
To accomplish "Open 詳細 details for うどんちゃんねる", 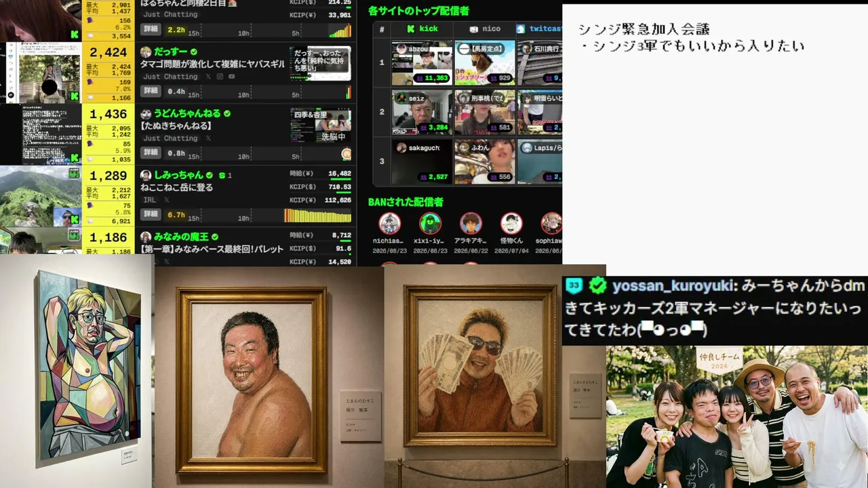I will pos(151,152).
